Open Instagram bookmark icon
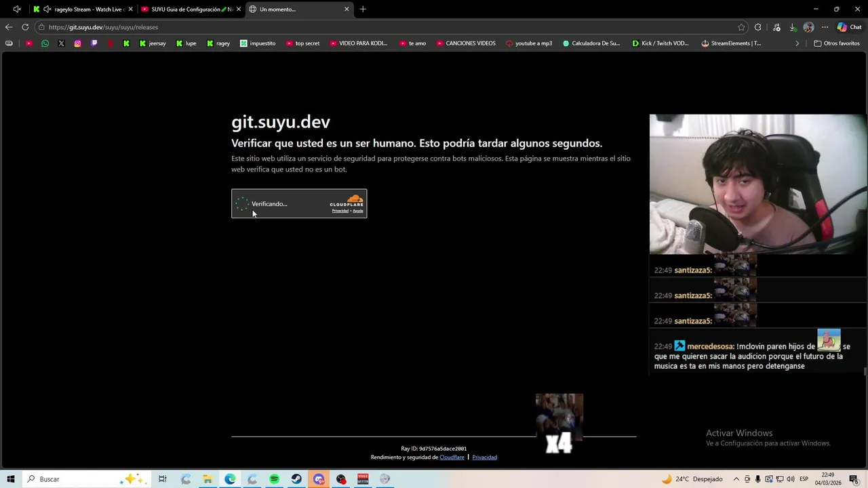Screen dimensions: 868x488 click(x=77, y=43)
